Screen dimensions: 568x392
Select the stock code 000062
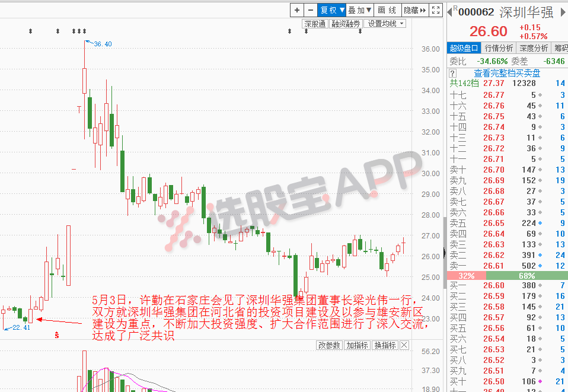[x=476, y=12]
